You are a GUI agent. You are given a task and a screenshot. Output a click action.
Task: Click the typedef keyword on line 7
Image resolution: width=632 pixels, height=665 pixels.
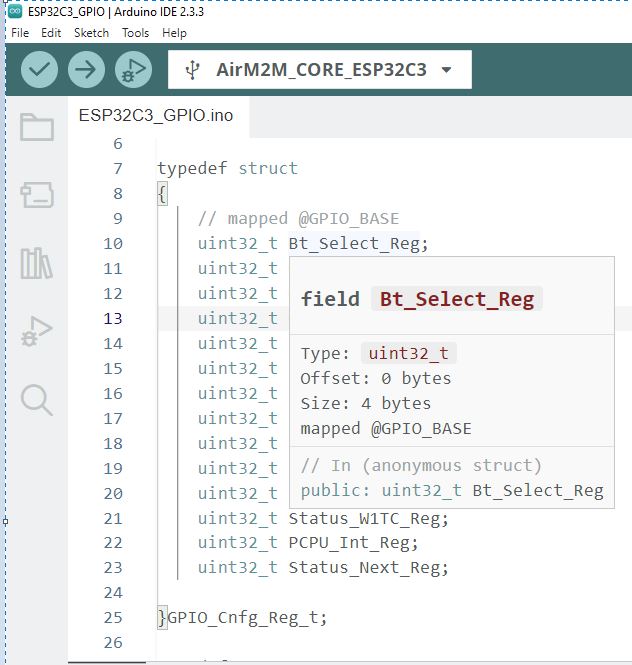coord(192,168)
